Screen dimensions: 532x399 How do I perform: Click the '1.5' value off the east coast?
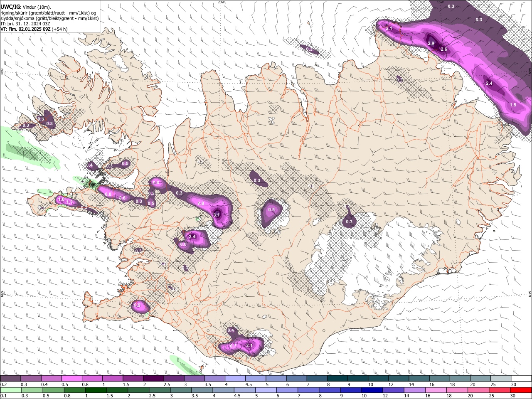(x=513, y=105)
